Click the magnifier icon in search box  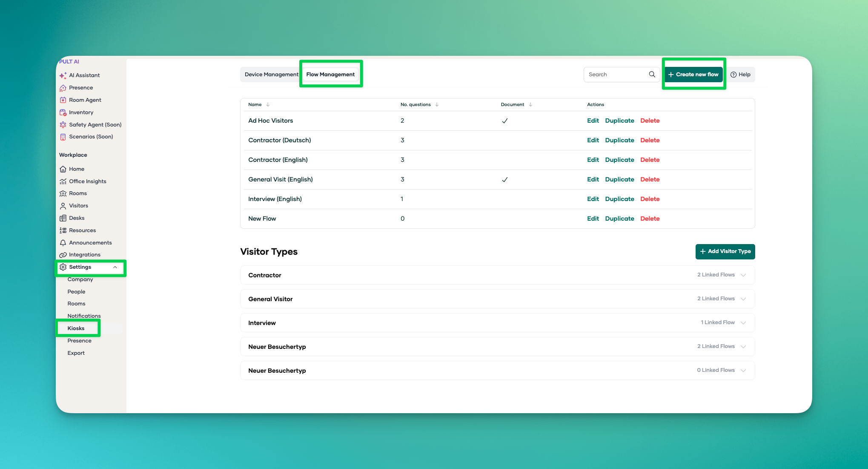(652, 75)
